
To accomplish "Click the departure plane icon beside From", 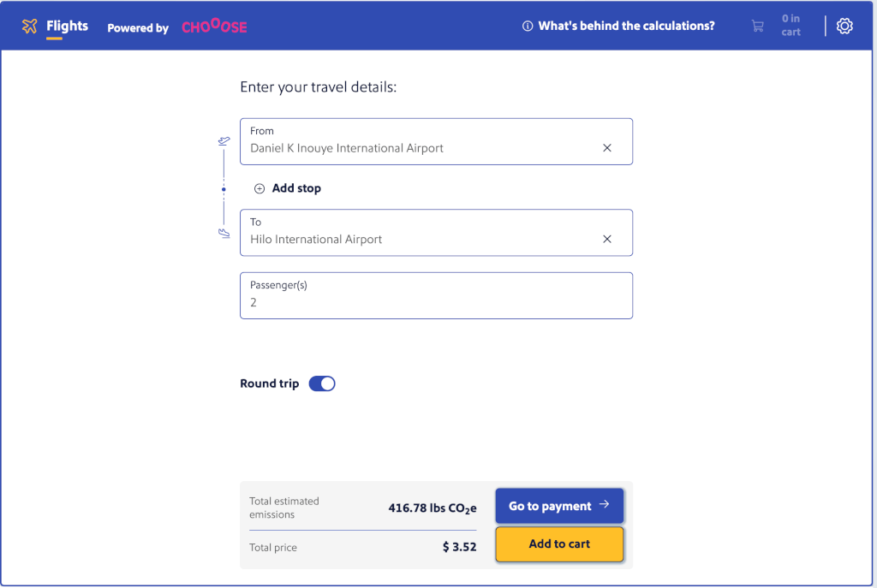I will (x=224, y=141).
